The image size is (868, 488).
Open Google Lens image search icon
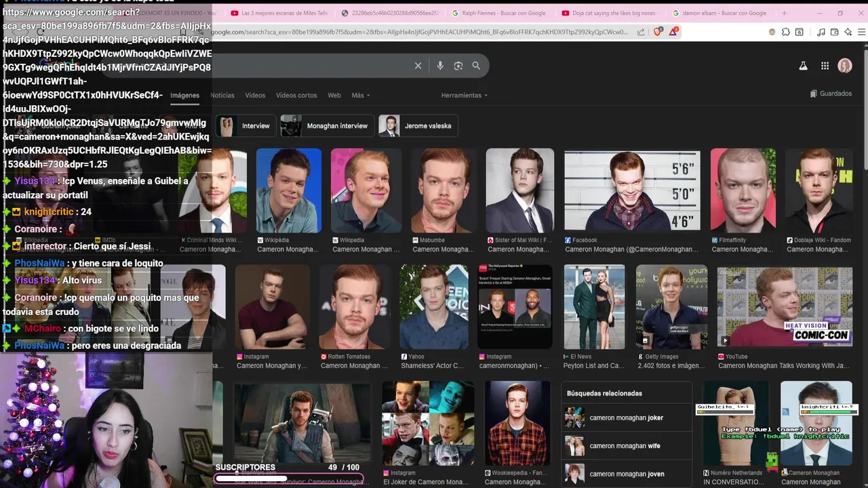[x=458, y=66]
